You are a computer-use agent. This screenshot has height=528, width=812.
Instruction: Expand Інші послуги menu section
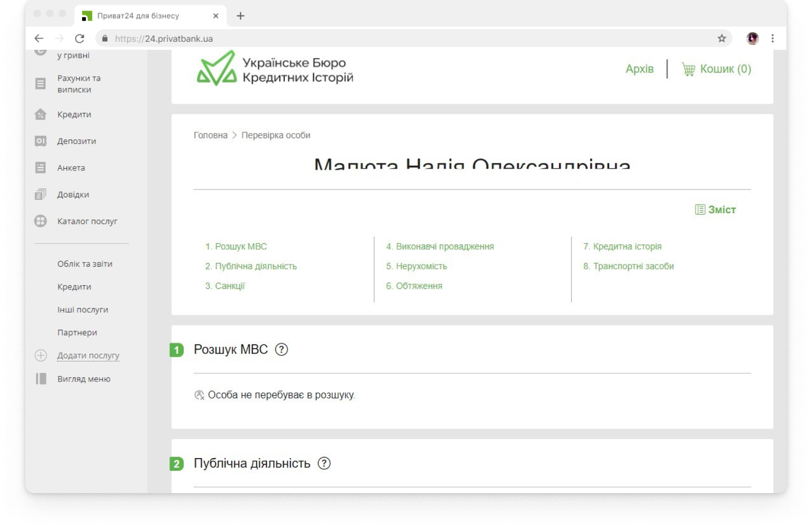[x=83, y=310]
